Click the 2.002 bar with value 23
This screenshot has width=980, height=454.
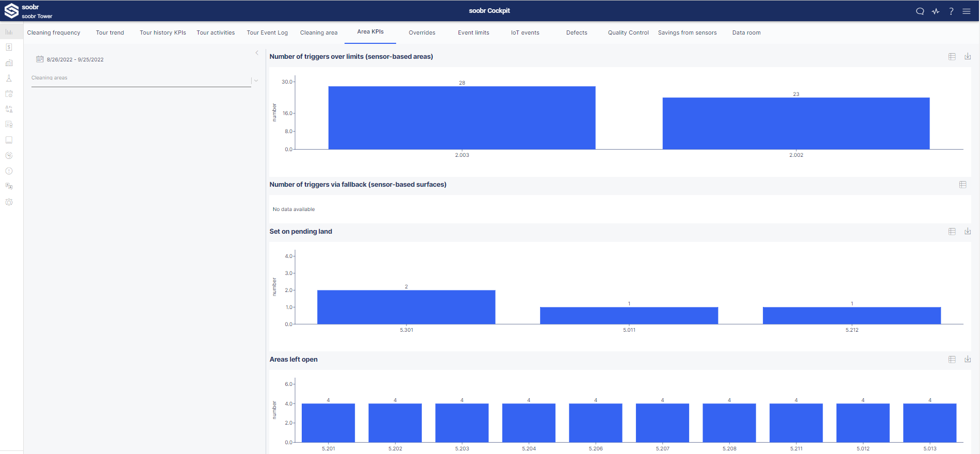pos(796,123)
